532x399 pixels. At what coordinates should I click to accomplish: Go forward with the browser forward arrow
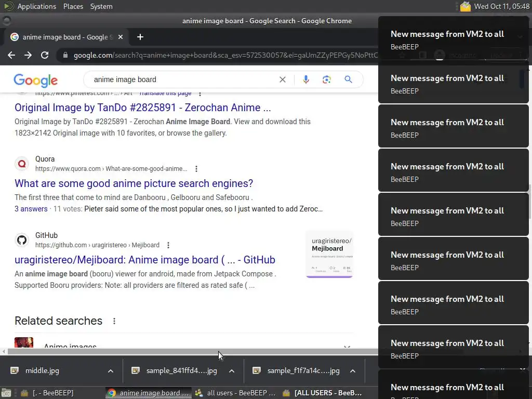tap(28, 55)
